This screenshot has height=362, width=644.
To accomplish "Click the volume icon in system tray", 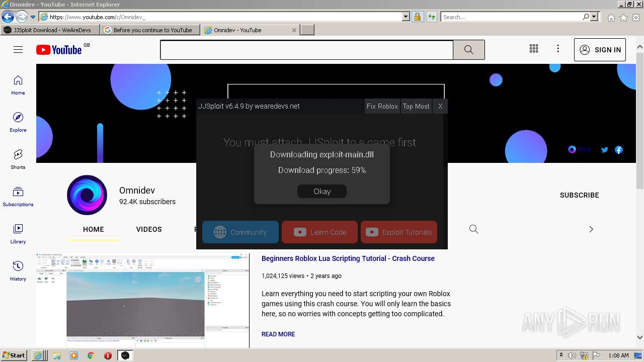I will 572,355.
